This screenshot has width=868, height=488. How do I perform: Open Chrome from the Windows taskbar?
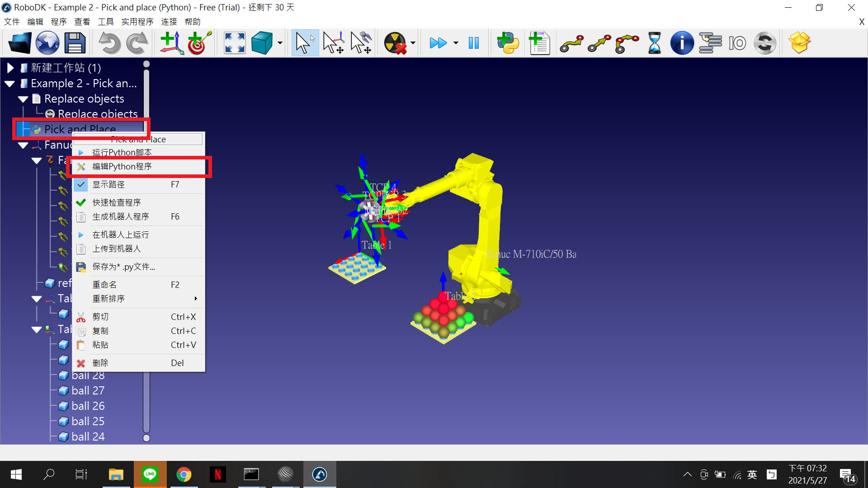coord(184,474)
